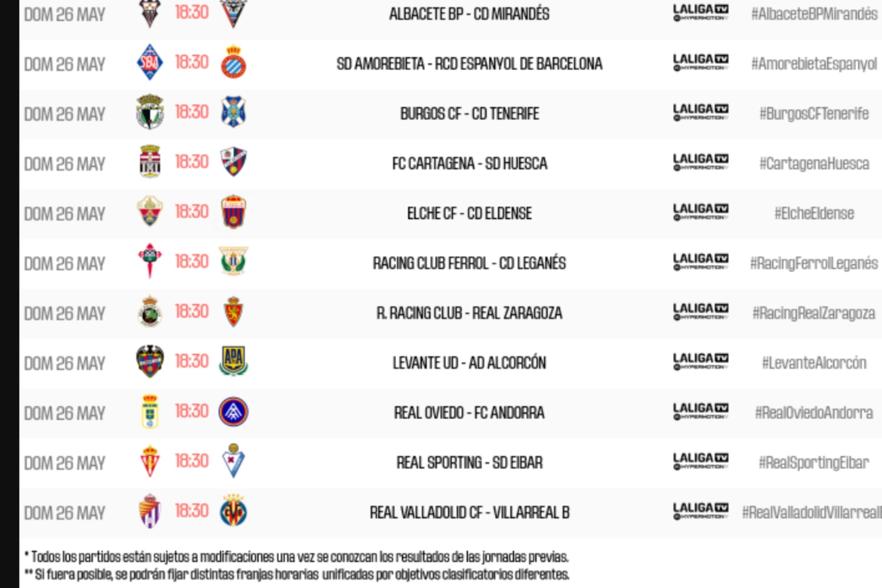Click the Burgos CF crest

pyautogui.click(x=150, y=112)
